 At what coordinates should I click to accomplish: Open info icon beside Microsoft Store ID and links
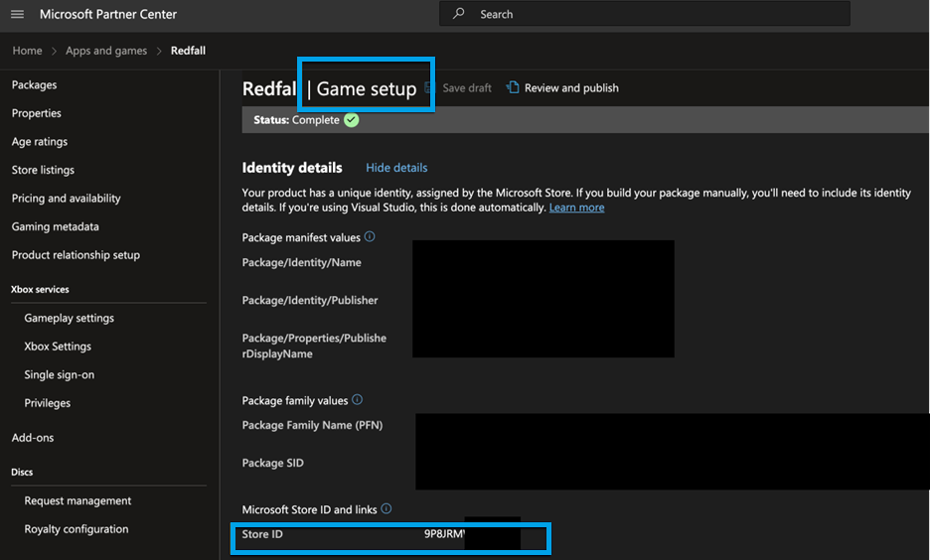tap(387, 508)
